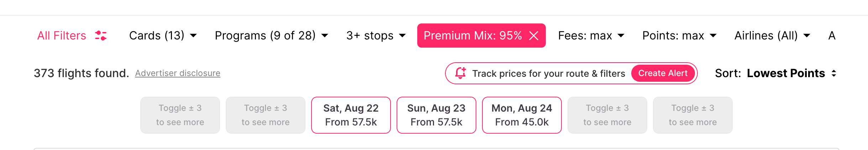Image resolution: width=868 pixels, height=150 pixels.
Task: Toggle ± 3 box left of Sat, Aug 22
Action: [265, 115]
